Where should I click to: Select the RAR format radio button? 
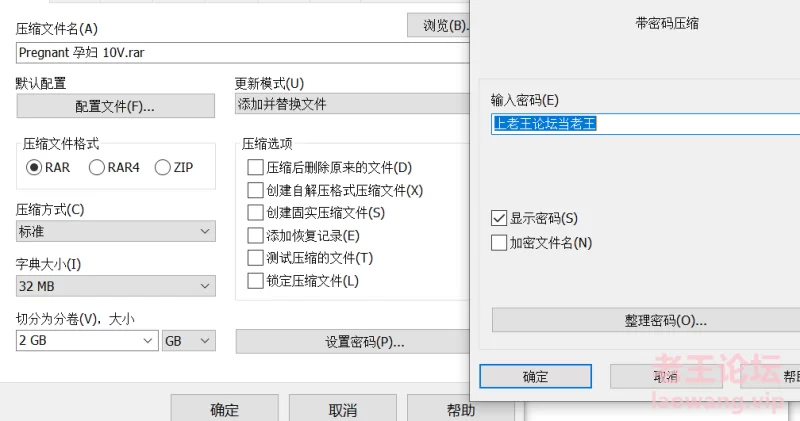[35, 168]
